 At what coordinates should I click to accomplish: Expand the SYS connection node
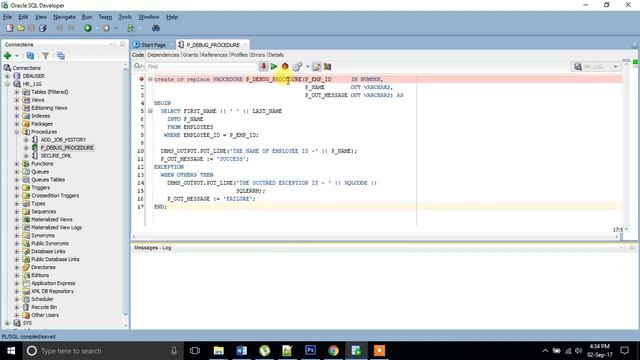(x=7, y=323)
